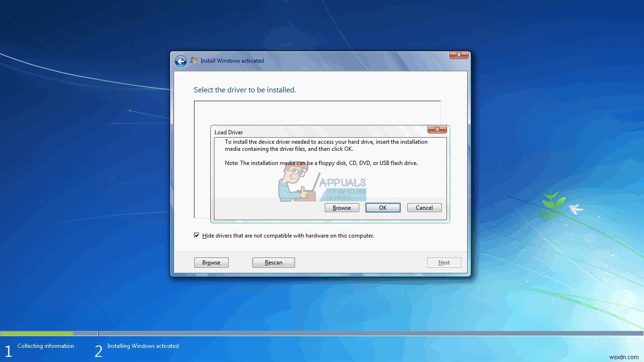Click Browse below the driver list
Image resolution: width=644 pixels, height=362 pixels.
point(211,263)
